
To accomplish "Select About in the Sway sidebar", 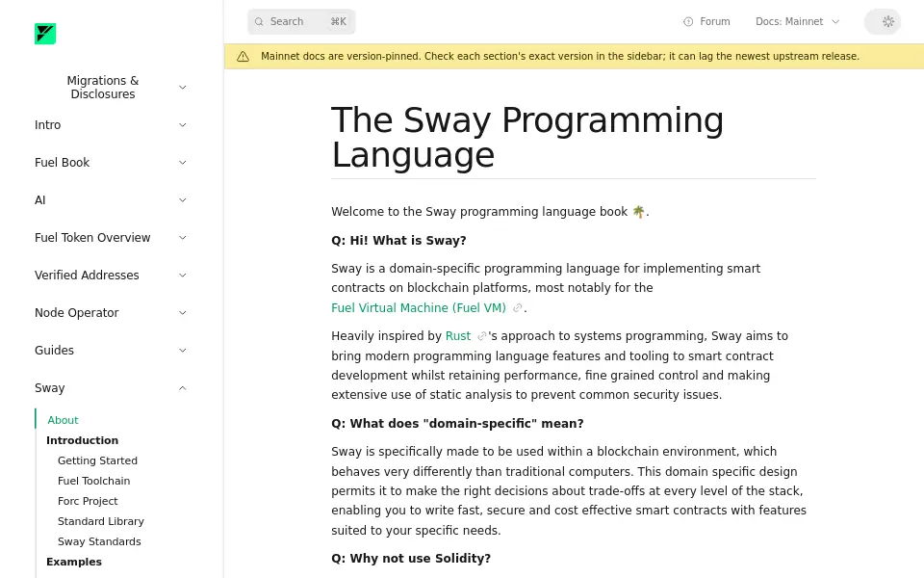I will pos(63,420).
